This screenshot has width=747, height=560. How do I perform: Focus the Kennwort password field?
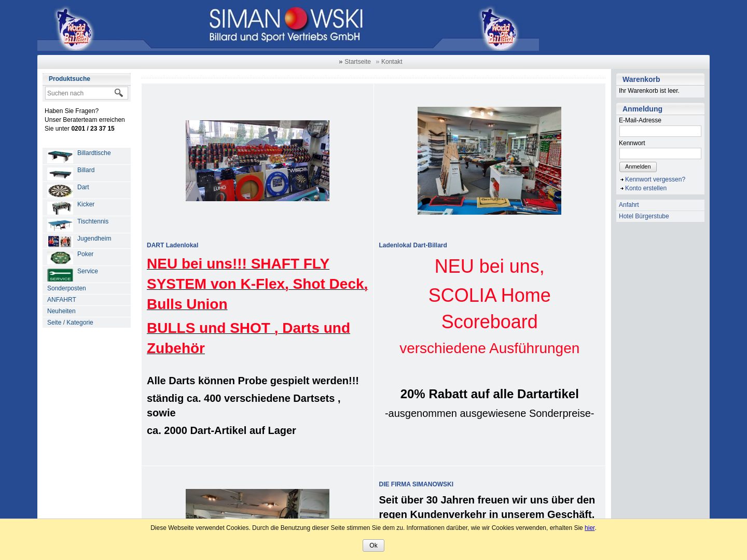[x=660, y=153]
